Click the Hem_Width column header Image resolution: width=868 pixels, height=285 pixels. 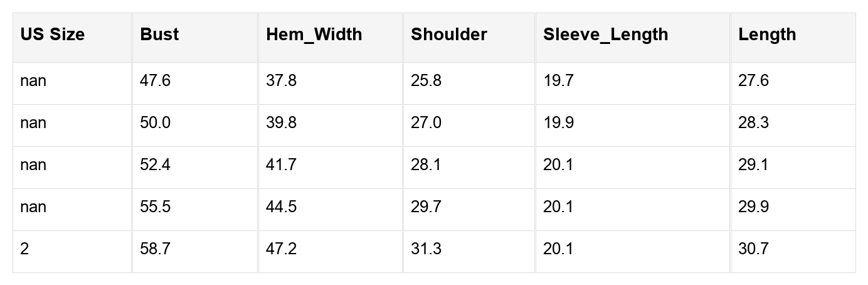314,35
